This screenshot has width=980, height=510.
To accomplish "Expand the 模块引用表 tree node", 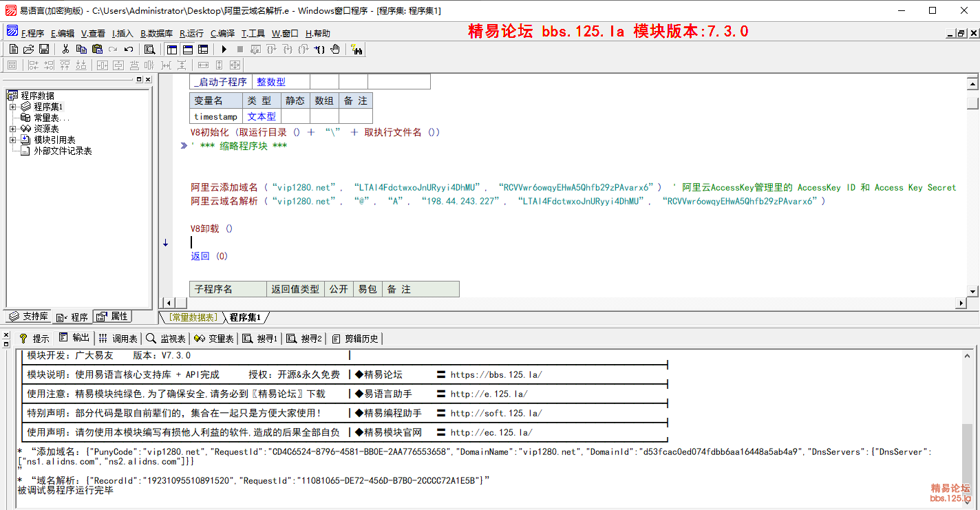I will [12, 140].
